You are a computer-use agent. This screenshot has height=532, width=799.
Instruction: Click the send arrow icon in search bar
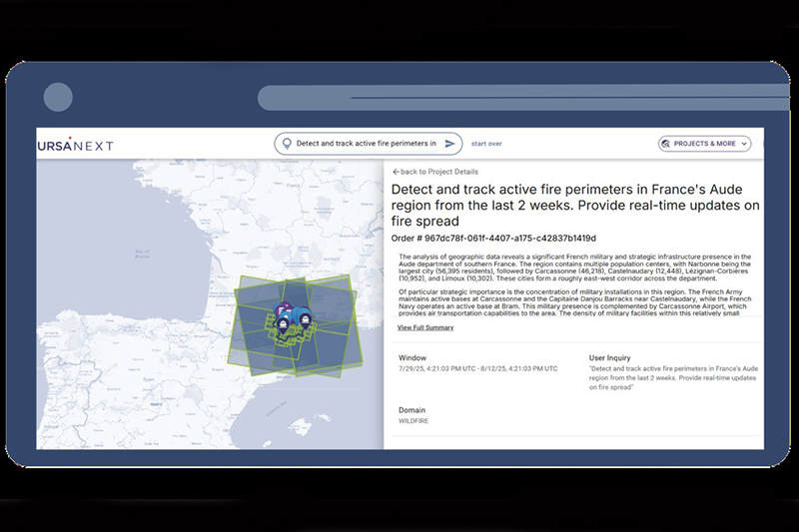tap(450, 144)
